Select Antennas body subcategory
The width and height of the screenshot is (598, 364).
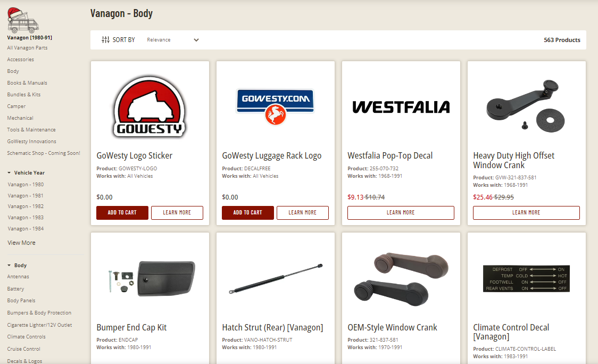click(x=18, y=277)
